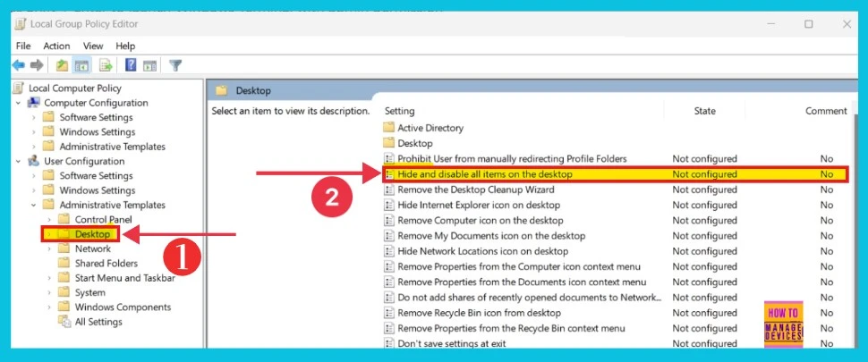Click the Start Menu and Taskbar folder icon
Screen dimensions: 868x362
pyautogui.click(x=64, y=277)
